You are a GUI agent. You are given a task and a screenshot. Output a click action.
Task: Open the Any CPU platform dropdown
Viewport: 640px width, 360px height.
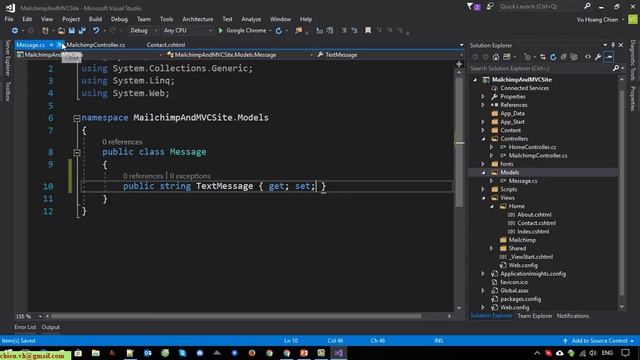coord(188,31)
